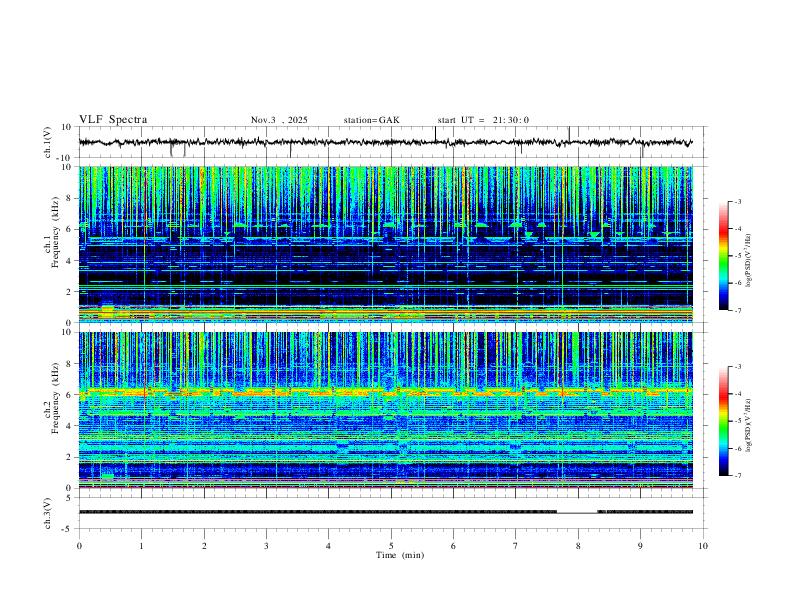Screen dimensions: 792x612
Task: Click time axis tick label "7"
Action: coord(516,546)
